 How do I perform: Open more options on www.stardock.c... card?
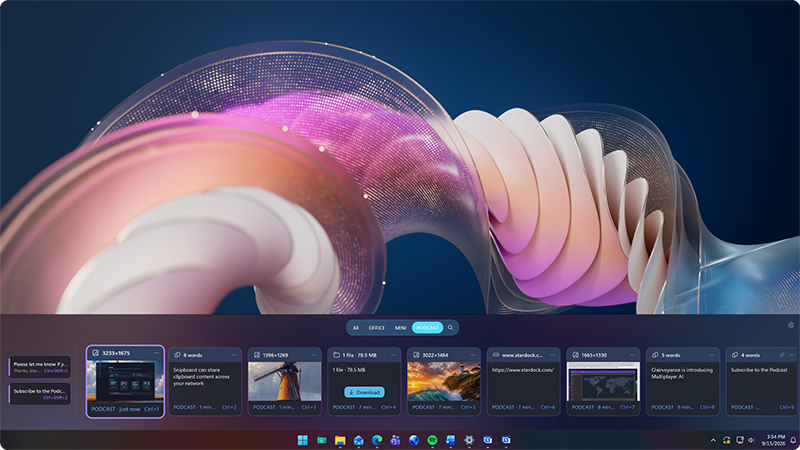click(x=553, y=355)
